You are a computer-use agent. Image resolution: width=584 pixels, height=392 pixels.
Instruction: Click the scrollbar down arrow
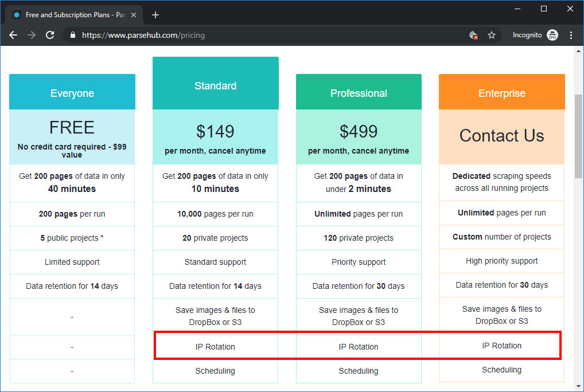578,386
